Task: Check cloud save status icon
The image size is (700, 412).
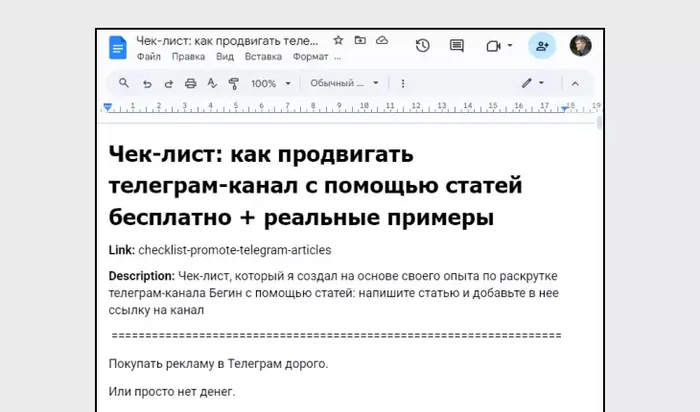Action: pos(382,41)
